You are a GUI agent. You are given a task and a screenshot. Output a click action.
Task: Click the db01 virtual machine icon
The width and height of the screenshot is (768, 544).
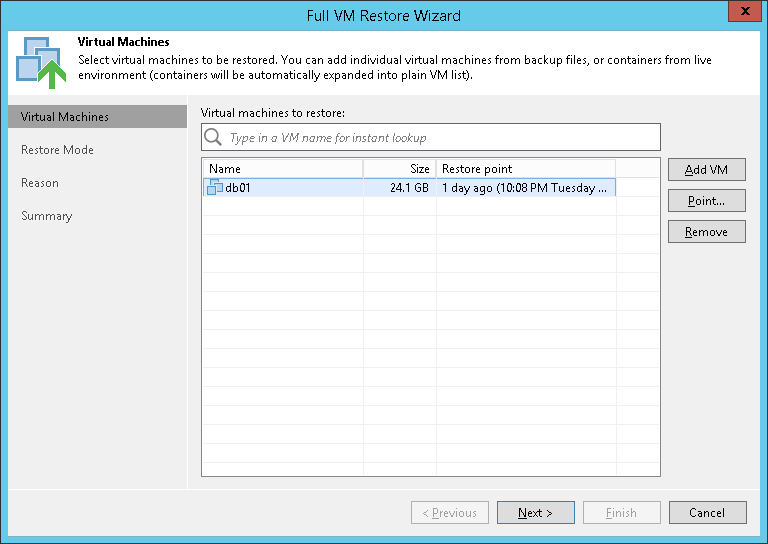(215, 187)
